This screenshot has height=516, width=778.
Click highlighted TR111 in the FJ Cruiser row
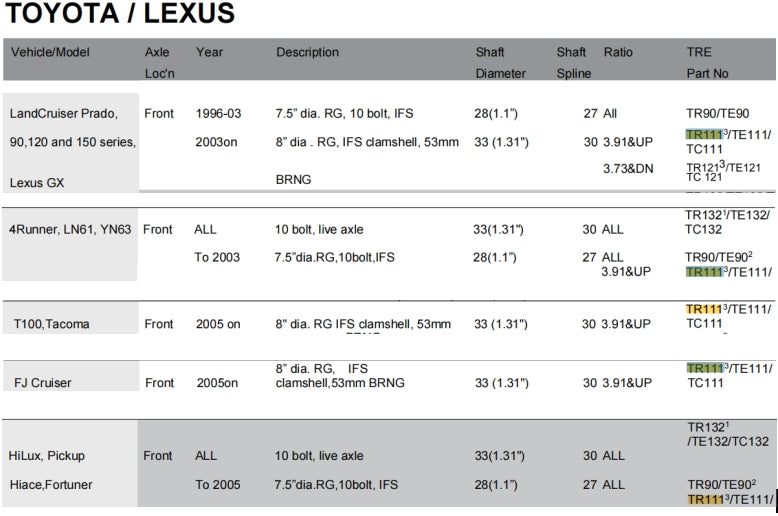click(x=703, y=369)
